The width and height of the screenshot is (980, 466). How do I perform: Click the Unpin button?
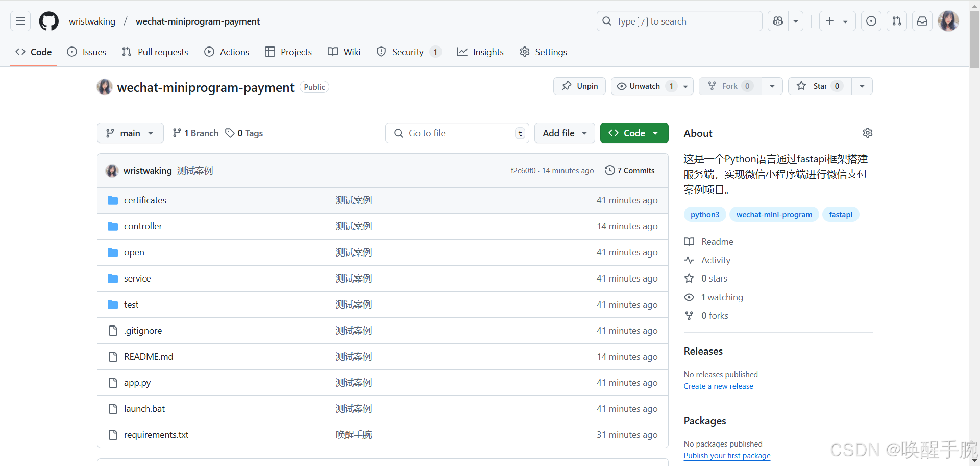click(579, 86)
